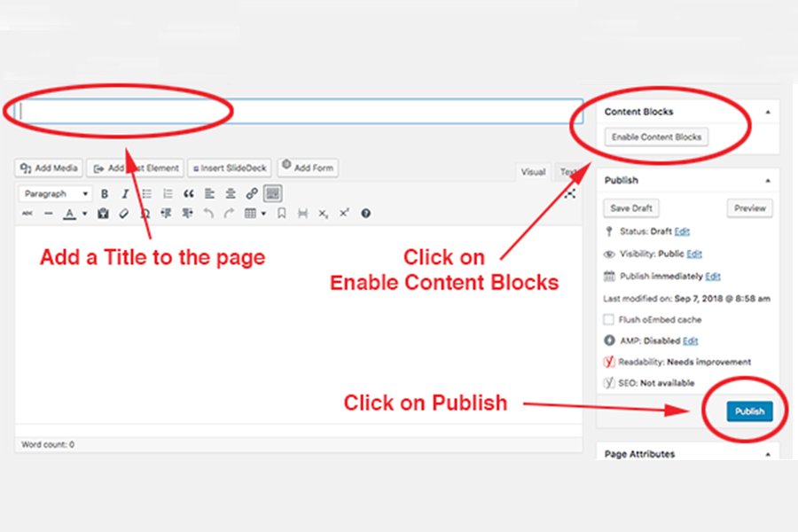Click Readability: Needs improvement text
Image resolution: width=798 pixels, height=532 pixels.
685,362
